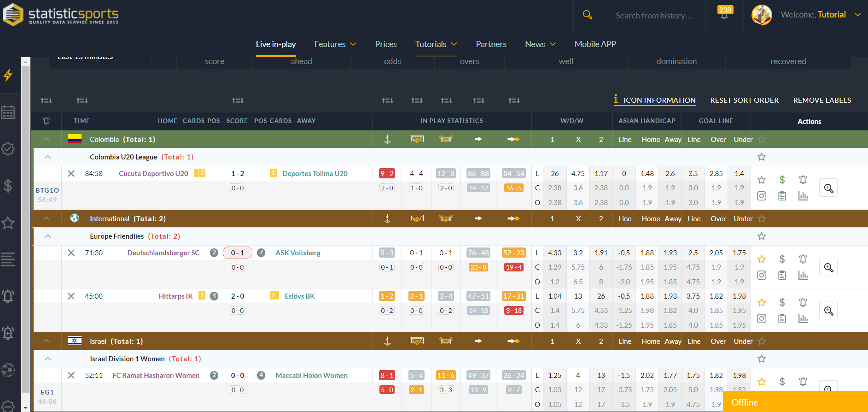Collapse the Europe Friendlies section
Screen dimensions: 868x412
pyautogui.click(x=48, y=236)
